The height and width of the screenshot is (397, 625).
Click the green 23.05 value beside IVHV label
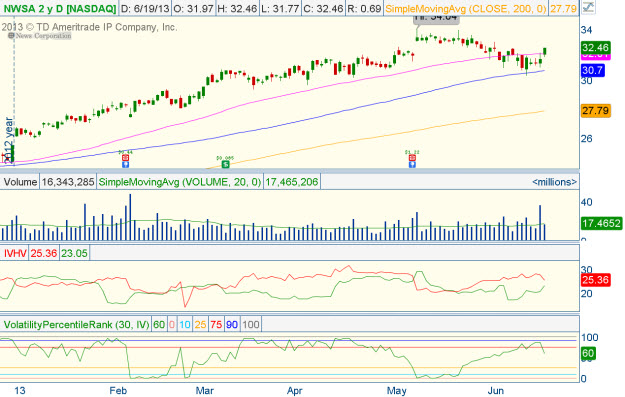pyautogui.click(x=74, y=253)
